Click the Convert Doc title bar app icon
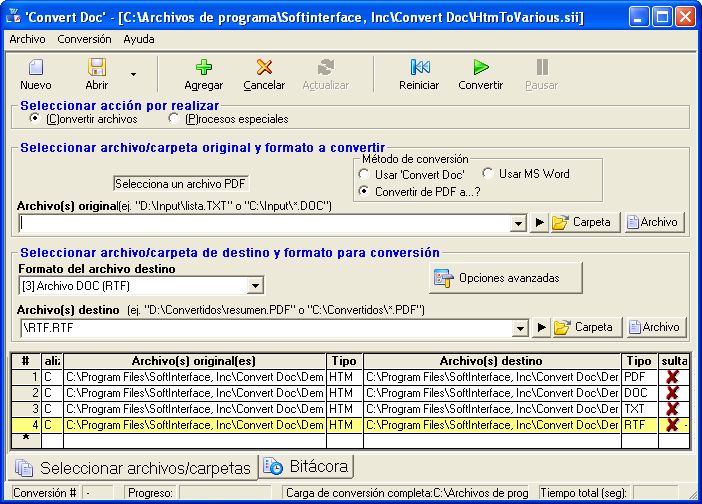The width and height of the screenshot is (702, 504). (x=13, y=17)
